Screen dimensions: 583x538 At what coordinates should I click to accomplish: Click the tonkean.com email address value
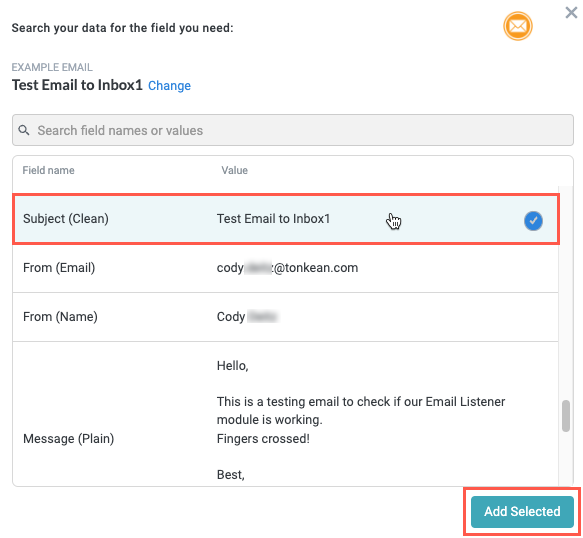[x=287, y=268]
